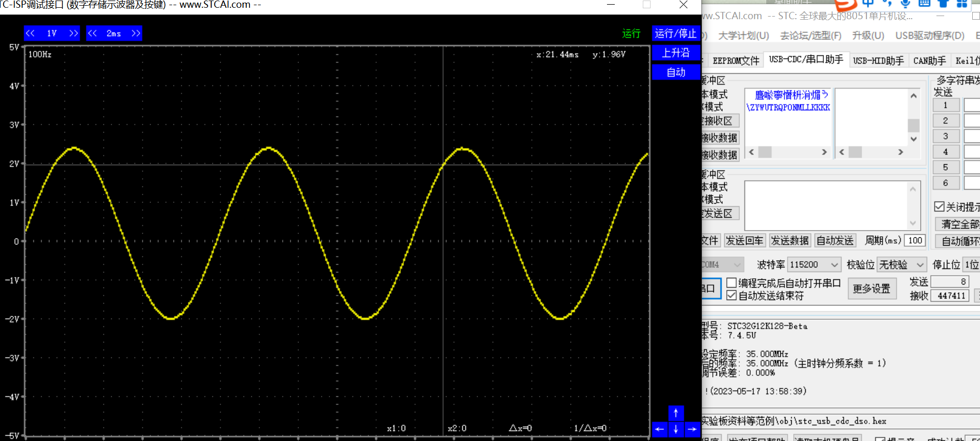Click the 上升沿 rising edge trigger button
Image resolution: width=980 pixels, height=441 pixels.
click(x=676, y=53)
